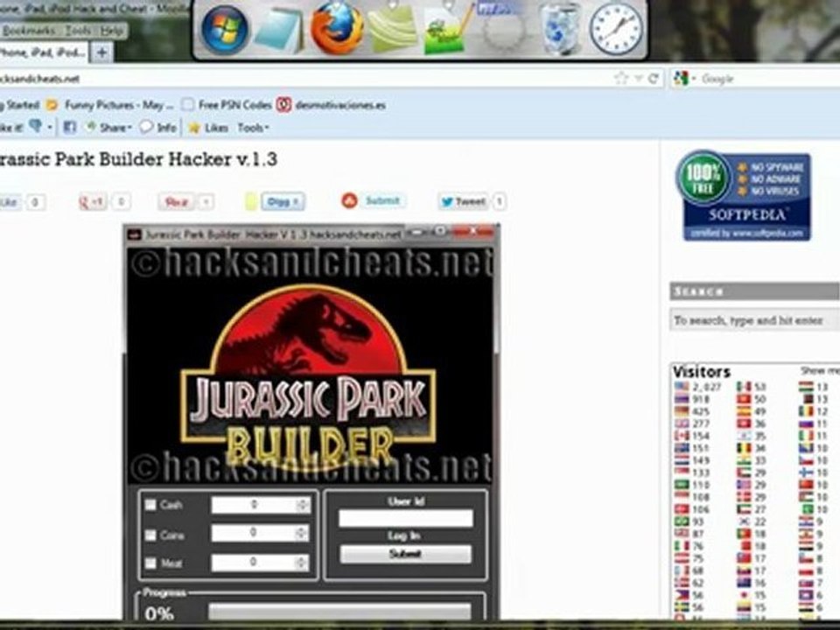Toggle the Cash checkbox
Screen dimensions: 840x630
pyautogui.click(x=150, y=505)
